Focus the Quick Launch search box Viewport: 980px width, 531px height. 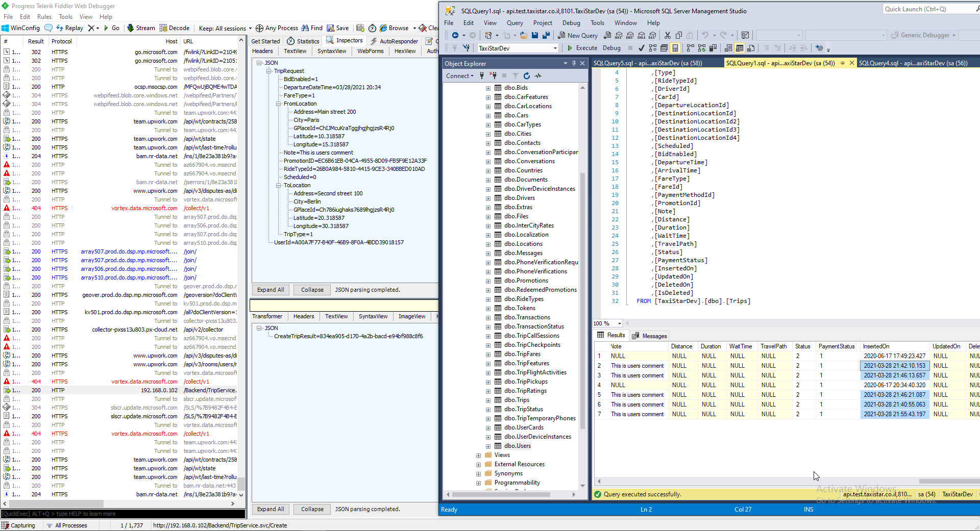pos(930,9)
